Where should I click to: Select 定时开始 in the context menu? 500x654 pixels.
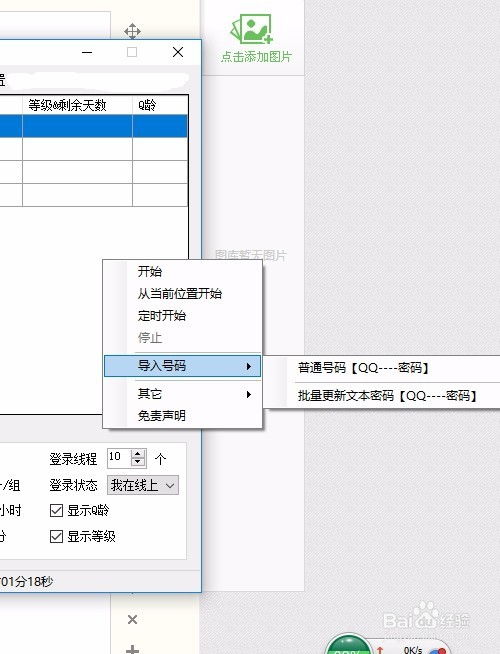[182, 316]
